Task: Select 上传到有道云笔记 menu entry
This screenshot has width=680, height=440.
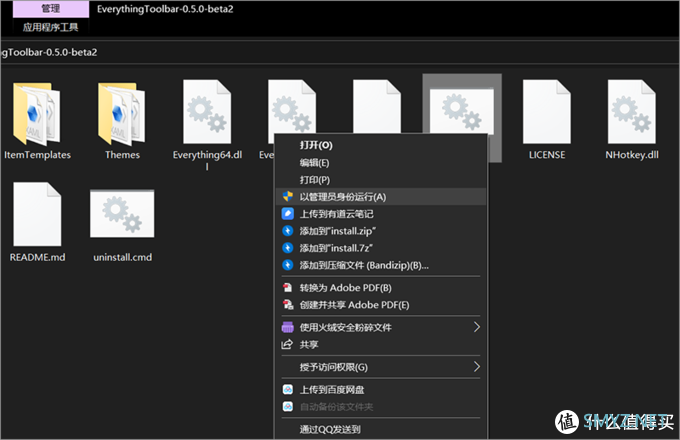Action: coord(381,214)
